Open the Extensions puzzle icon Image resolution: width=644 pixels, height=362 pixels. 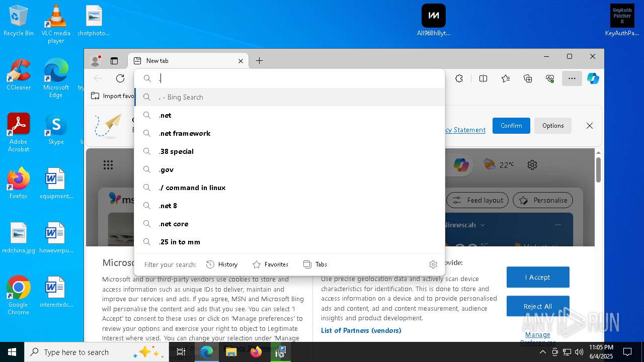point(459,78)
